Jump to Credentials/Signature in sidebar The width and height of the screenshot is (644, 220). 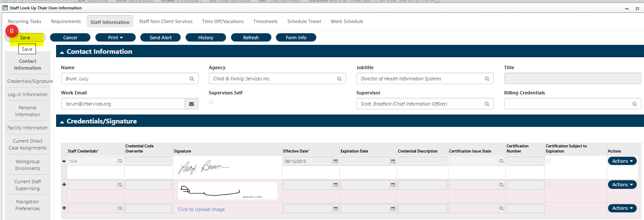pos(30,81)
